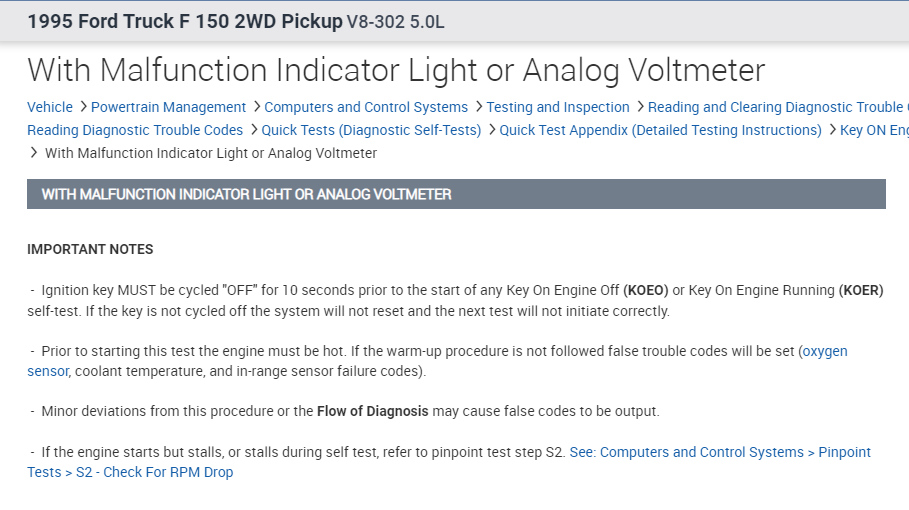This screenshot has height=510, width=909.
Task: Open Quick Tests (Diagnostic Self-Tests) breadcrumb
Action: click(371, 130)
